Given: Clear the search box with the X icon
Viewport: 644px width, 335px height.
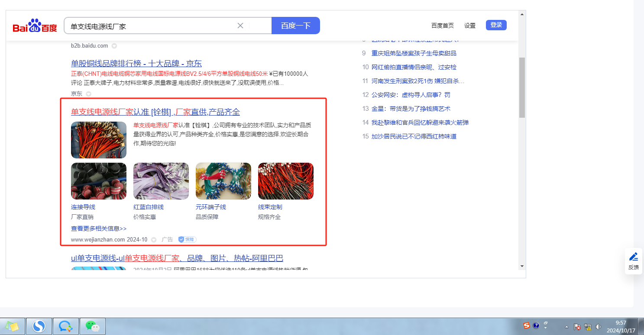Looking at the screenshot, I should coord(240,26).
